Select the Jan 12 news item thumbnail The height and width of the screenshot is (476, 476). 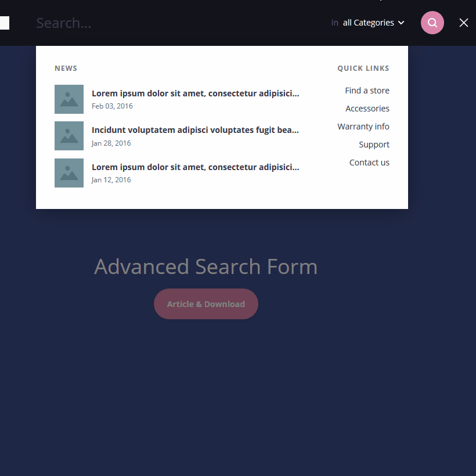click(68, 172)
